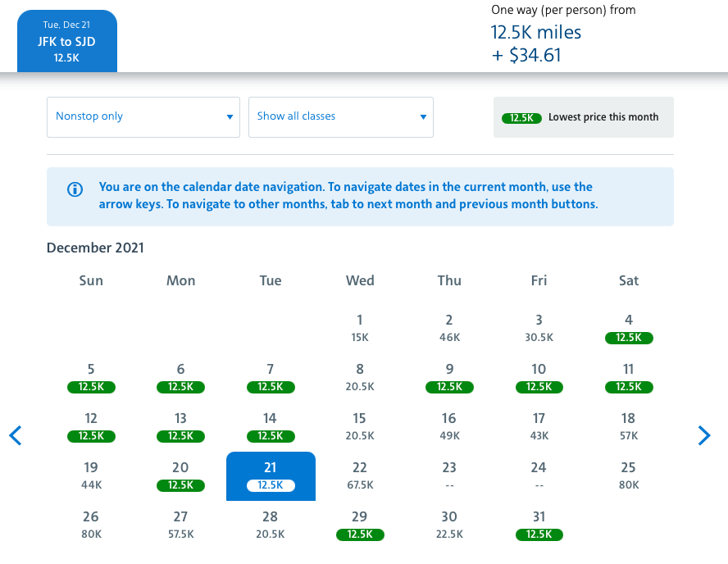Go to the previous month arrow
728x564 pixels.
16,435
